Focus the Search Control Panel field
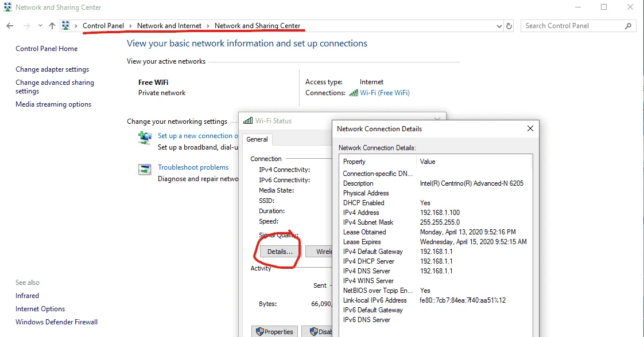 579,26
